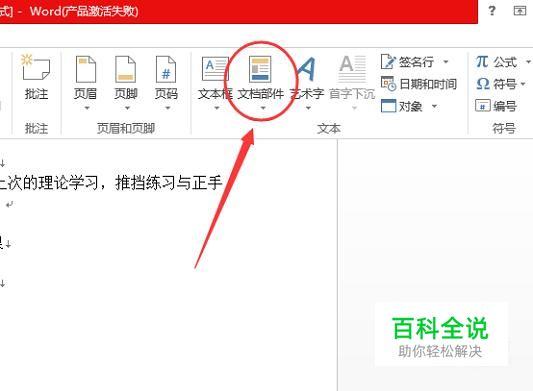Open Word help with the question mark
Viewport: 533px width, 391px height.
click(492, 11)
